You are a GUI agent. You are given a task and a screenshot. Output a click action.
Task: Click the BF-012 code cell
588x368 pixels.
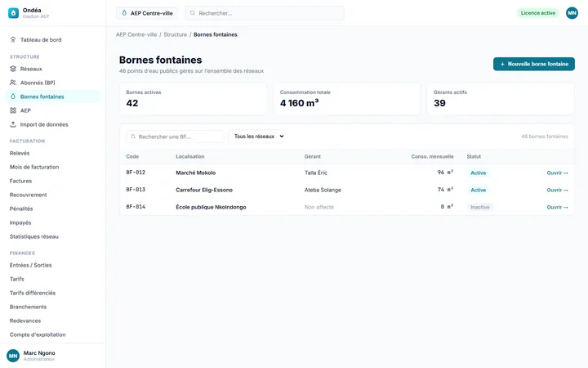point(136,173)
